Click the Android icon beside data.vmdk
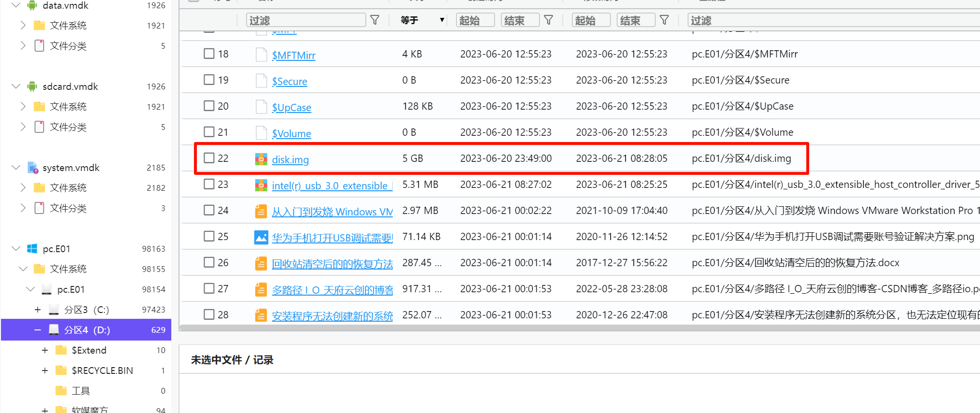 click(32, 5)
